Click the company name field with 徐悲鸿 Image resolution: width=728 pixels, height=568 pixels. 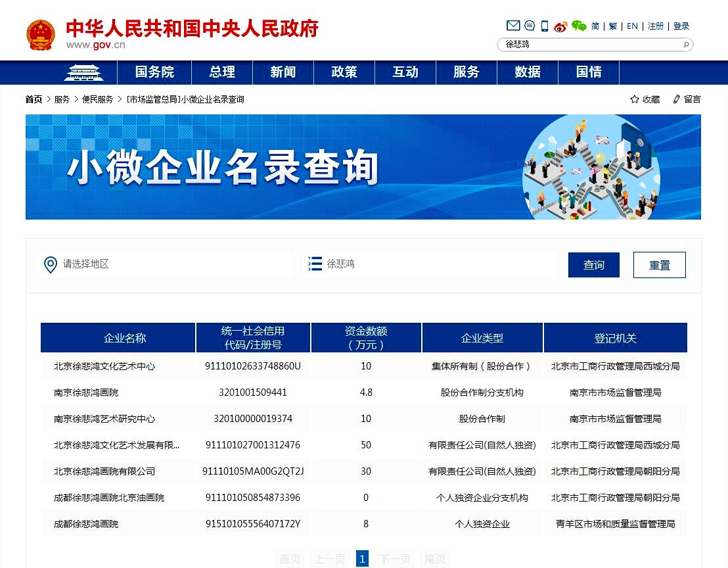(x=428, y=264)
